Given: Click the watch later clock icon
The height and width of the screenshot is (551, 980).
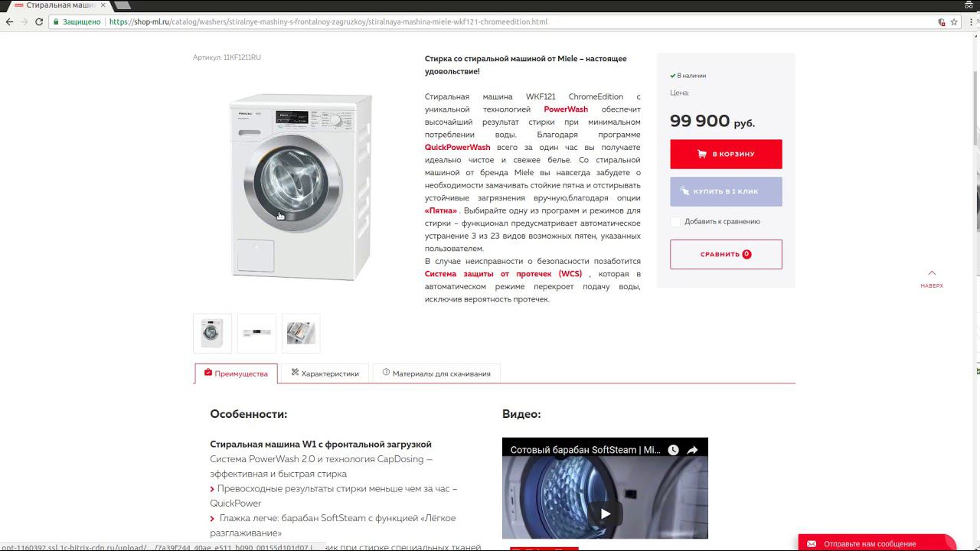Looking at the screenshot, I should (673, 450).
